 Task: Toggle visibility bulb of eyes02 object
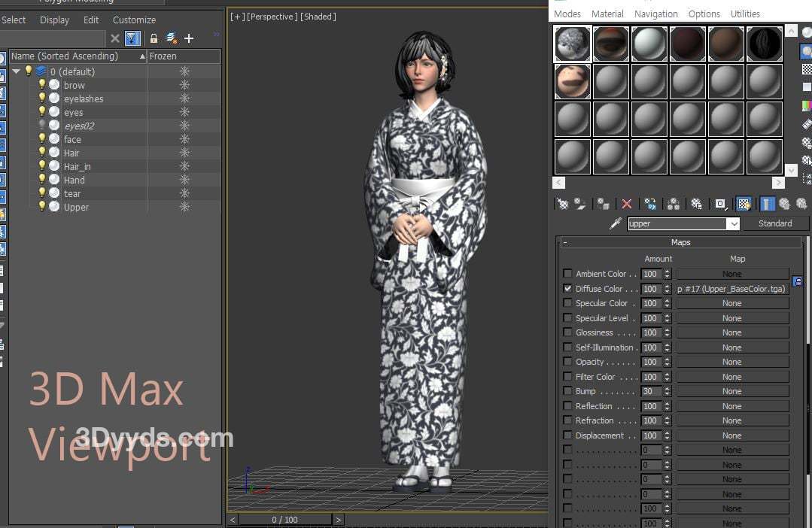(42, 126)
